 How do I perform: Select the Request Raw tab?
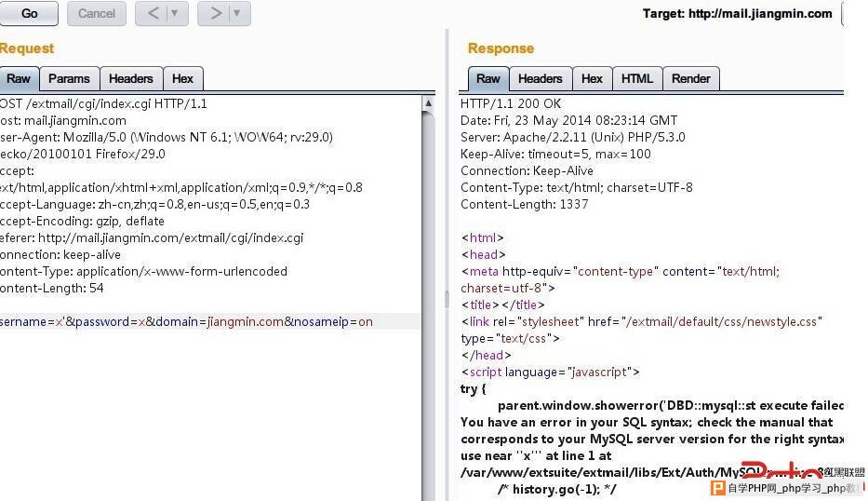coord(19,79)
